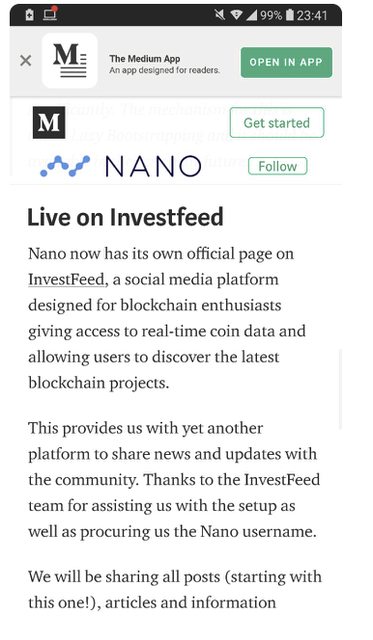Tap the battery saver notification icon
The width and height of the screenshot is (373, 640).
[29, 15]
